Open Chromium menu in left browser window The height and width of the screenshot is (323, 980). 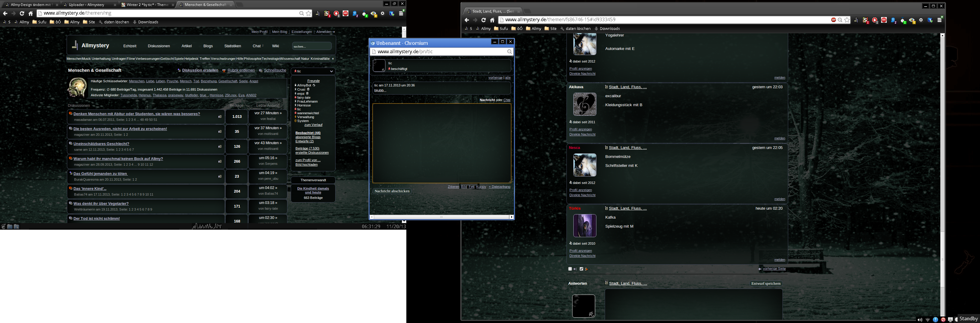coord(401,13)
